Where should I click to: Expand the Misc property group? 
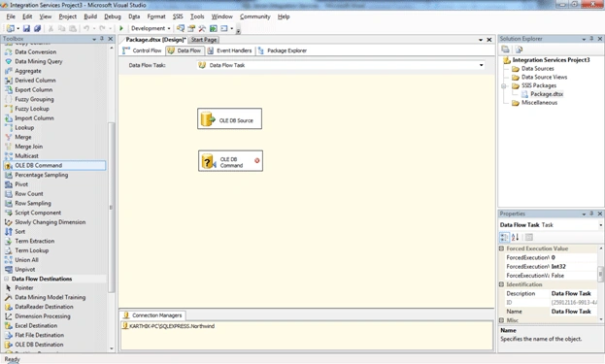pyautogui.click(x=501, y=320)
